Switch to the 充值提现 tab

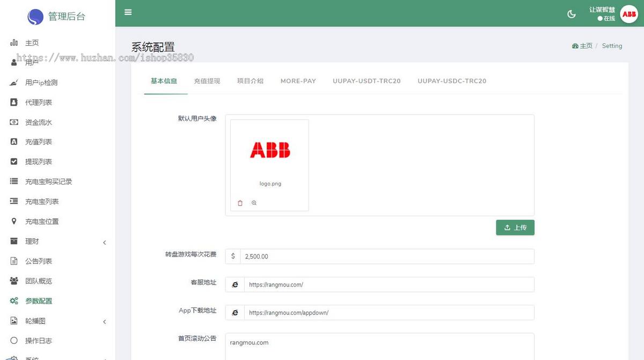tap(207, 81)
